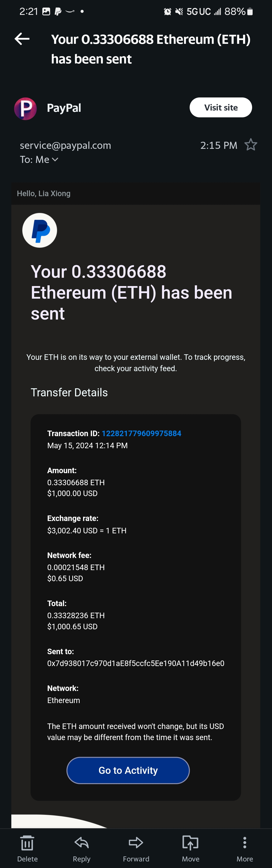Move email to another folder
Image resolution: width=272 pixels, height=868 pixels.
pos(190,848)
